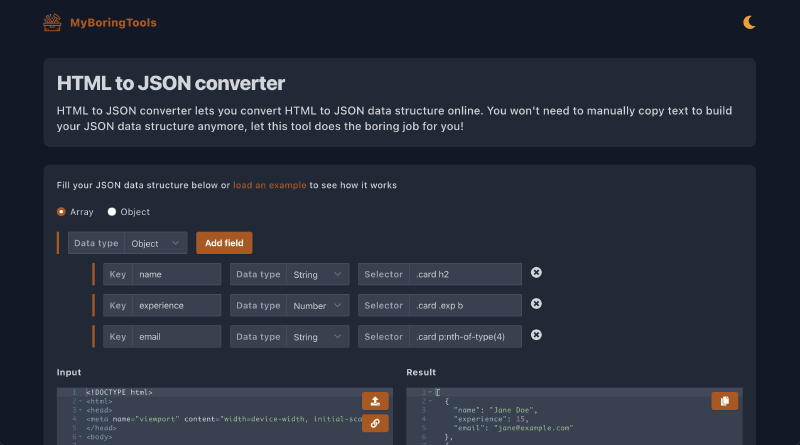This screenshot has height=445, width=800.
Task: Open the name row String data type dropdown
Action: pyautogui.click(x=317, y=275)
